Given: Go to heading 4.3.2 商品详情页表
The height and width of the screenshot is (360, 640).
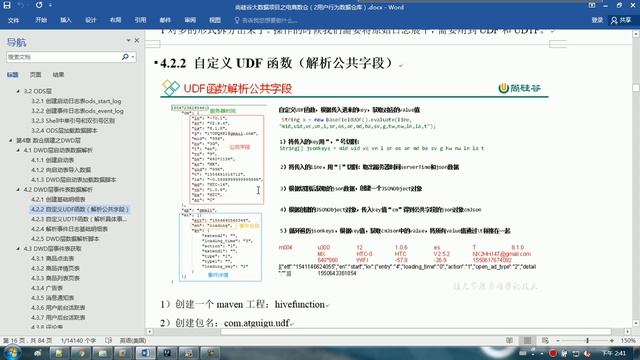Looking at the screenshot, I should point(56,268).
